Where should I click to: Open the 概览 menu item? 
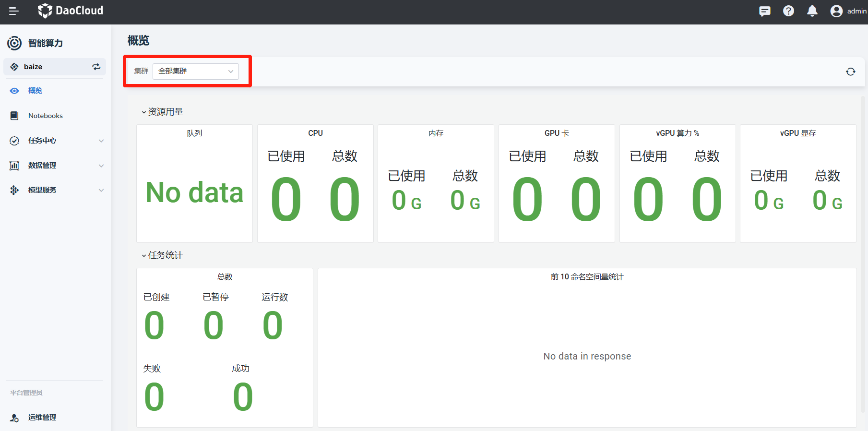point(35,91)
